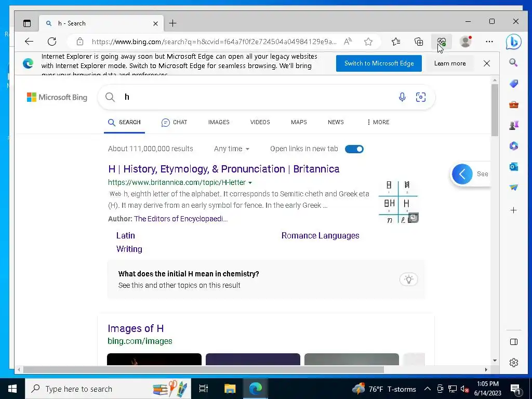Switch to the SEARCH tab
532x399 pixels.
coord(124,122)
